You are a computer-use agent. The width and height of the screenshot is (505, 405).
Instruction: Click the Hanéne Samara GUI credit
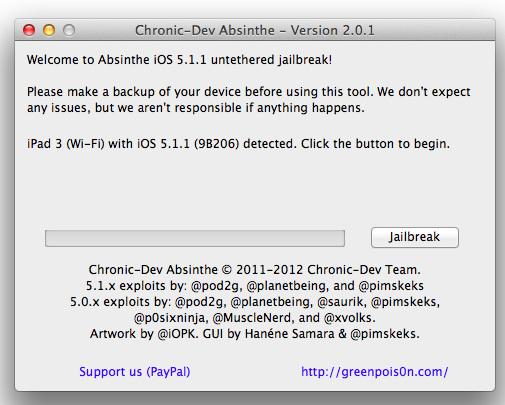pyautogui.click(x=289, y=334)
